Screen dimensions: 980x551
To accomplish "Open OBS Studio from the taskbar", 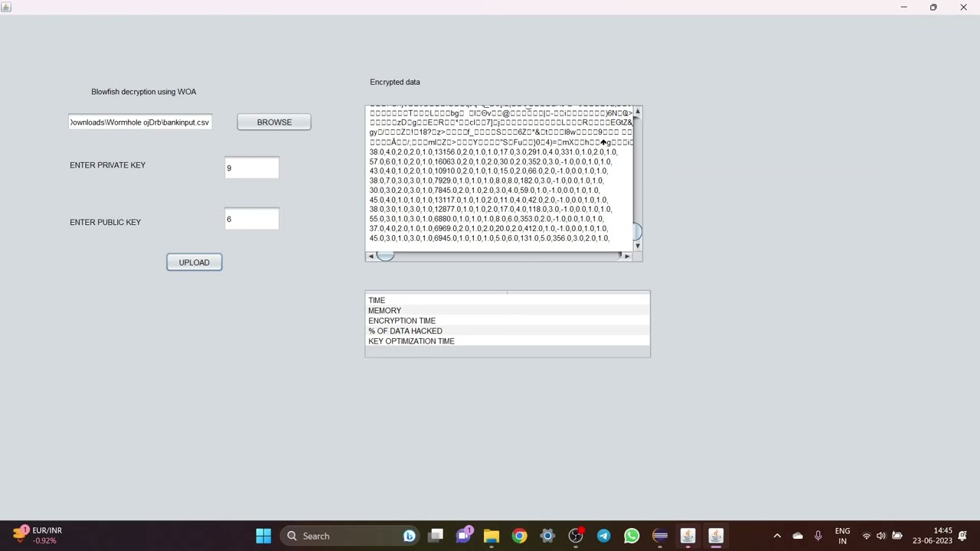I will click(576, 536).
